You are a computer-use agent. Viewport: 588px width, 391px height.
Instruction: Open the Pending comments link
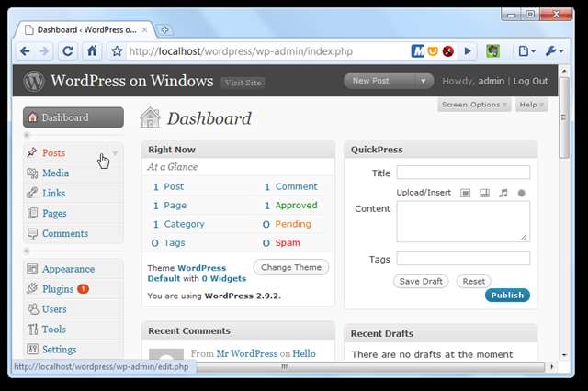coord(293,224)
